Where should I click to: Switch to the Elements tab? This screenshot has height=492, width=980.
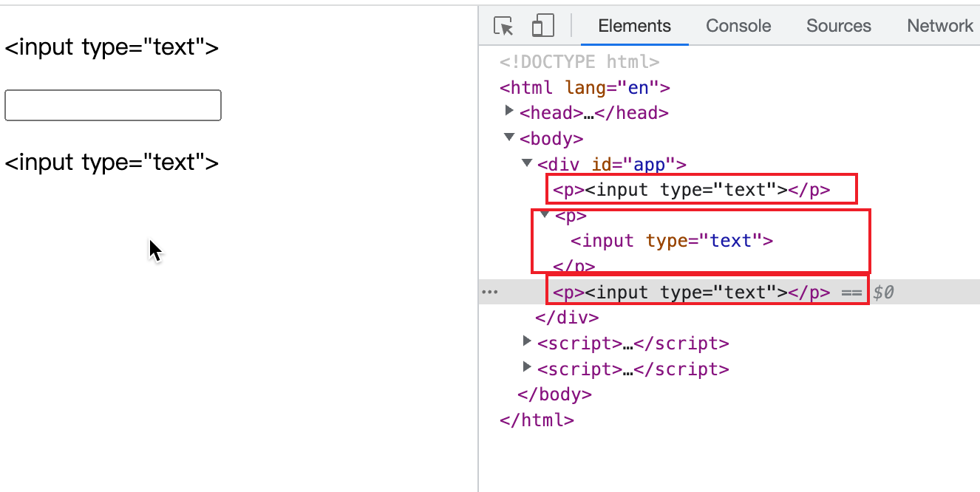pos(634,26)
